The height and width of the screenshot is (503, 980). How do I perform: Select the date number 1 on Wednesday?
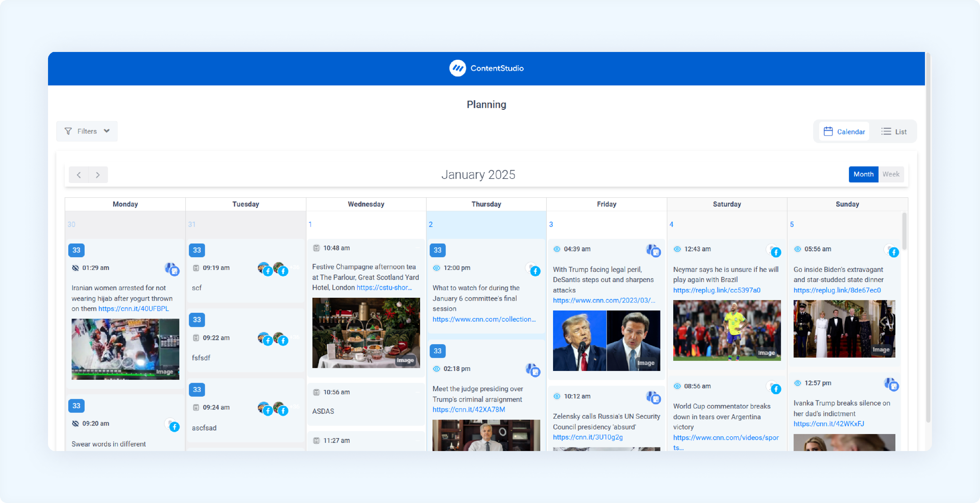(310, 224)
